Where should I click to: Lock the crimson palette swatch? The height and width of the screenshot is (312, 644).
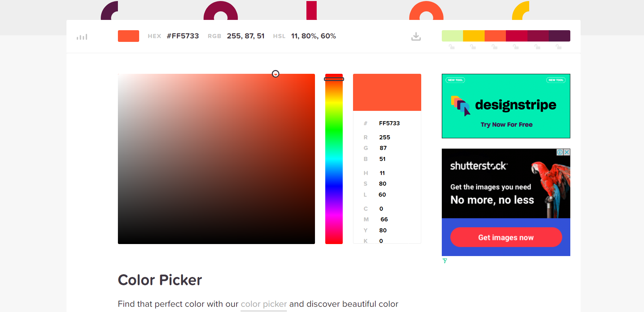coord(516,47)
